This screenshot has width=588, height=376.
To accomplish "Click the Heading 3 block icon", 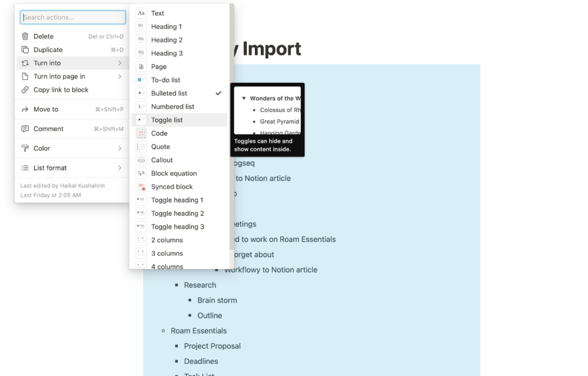I will (141, 53).
